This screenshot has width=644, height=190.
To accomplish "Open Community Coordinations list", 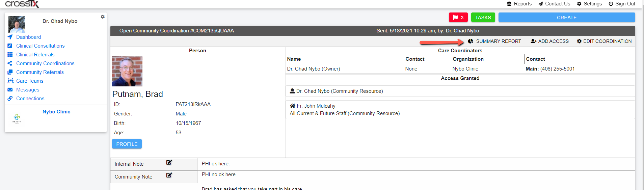I will (x=45, y=63).
